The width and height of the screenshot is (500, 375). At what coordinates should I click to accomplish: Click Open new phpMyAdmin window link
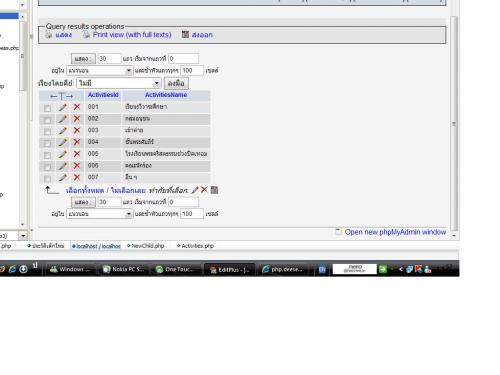pos(395,232)
